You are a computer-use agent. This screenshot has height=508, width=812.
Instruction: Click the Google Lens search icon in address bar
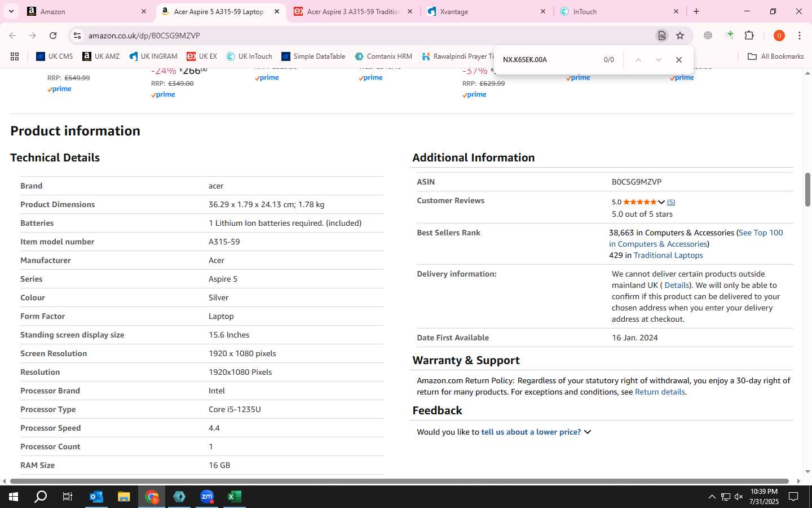(662, 36)
